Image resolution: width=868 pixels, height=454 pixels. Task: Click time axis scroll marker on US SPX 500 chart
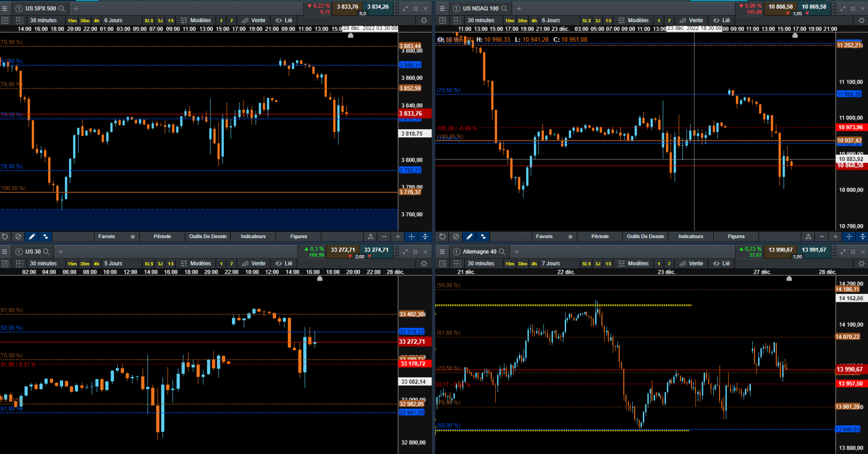[x=351, y=35]
